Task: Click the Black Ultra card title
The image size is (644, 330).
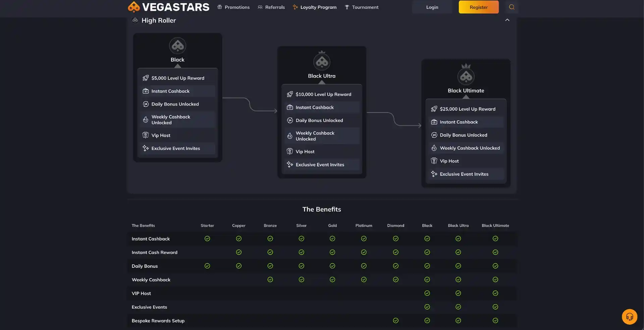Action: [322, 76]
